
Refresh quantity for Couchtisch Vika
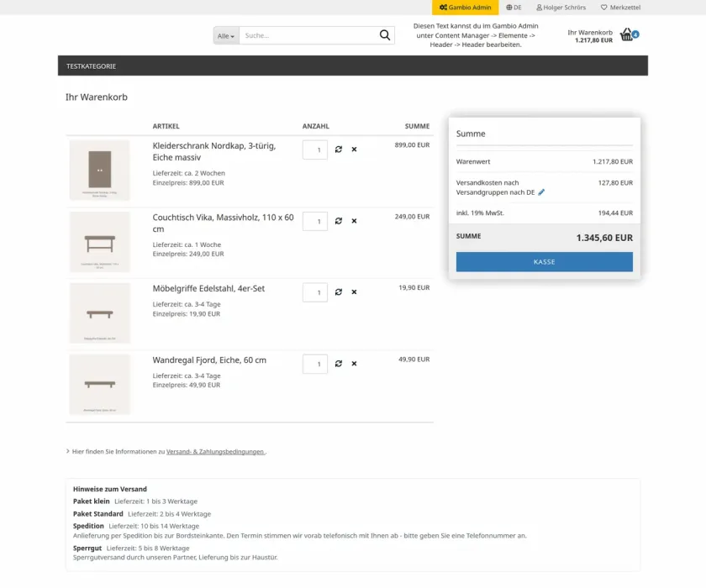click(x=339, y=221)
